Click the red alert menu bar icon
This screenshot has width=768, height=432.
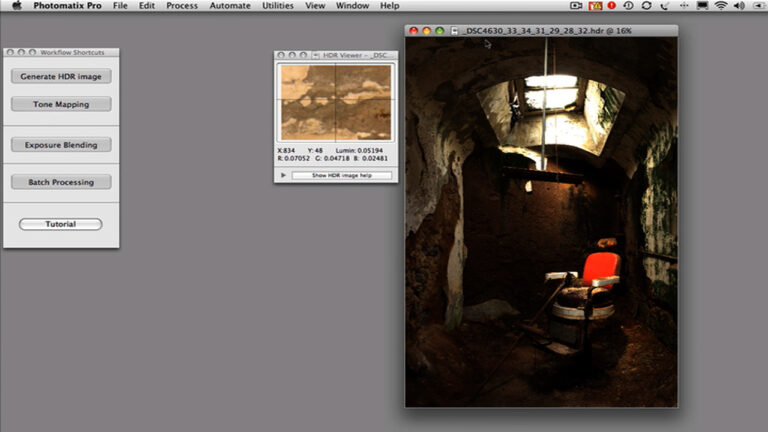(611, 6)
